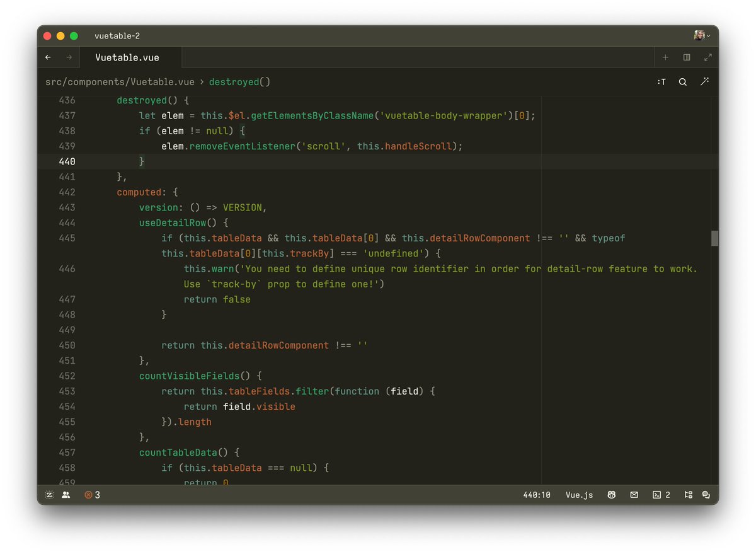The height and width of the screenshot is (554, 756).
Task: Open the user avatar dropdown in title bar
Action: point(700,35)
